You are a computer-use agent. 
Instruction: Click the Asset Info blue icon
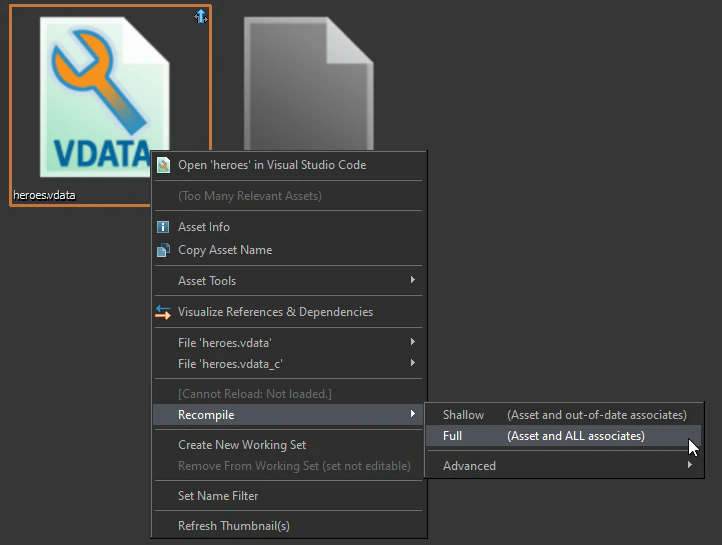[164, 227]
